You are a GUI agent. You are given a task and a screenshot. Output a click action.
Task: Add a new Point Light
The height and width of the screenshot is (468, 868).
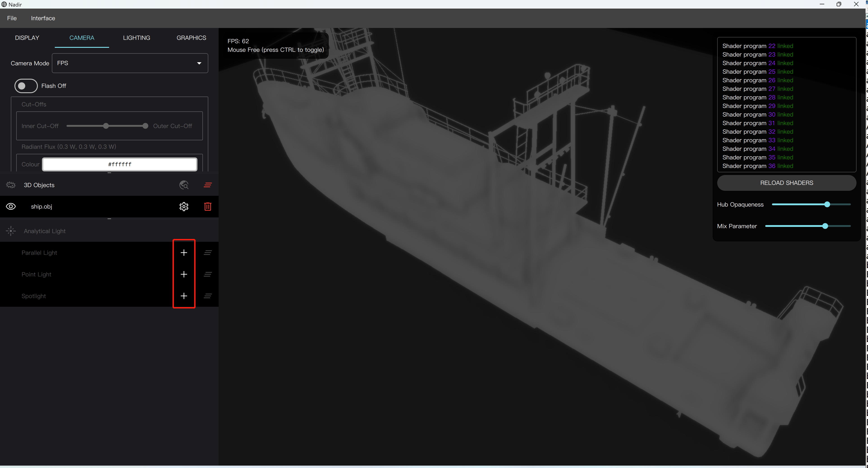(184, 274)
